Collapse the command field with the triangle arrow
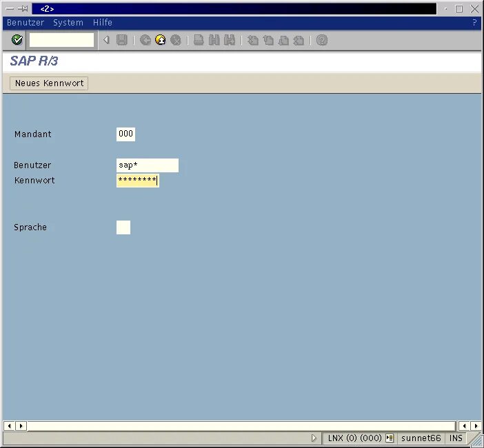Viewport: 484px width, 448px height. pyautogui.click(x=106, y=40)
